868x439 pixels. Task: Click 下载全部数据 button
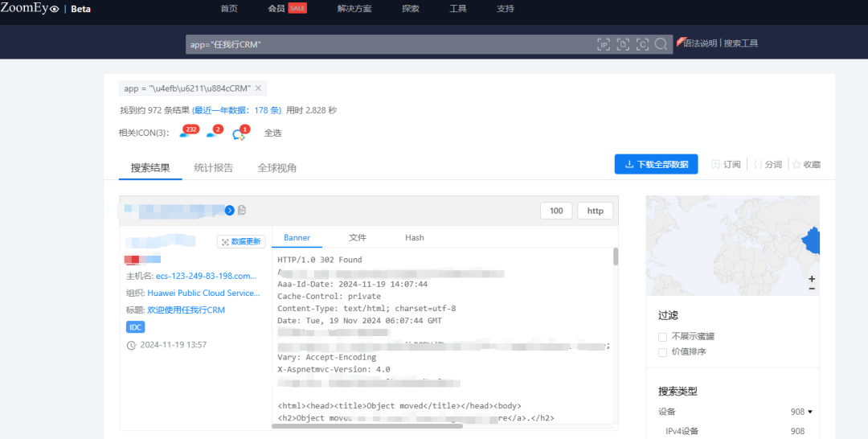pos(656,164)
